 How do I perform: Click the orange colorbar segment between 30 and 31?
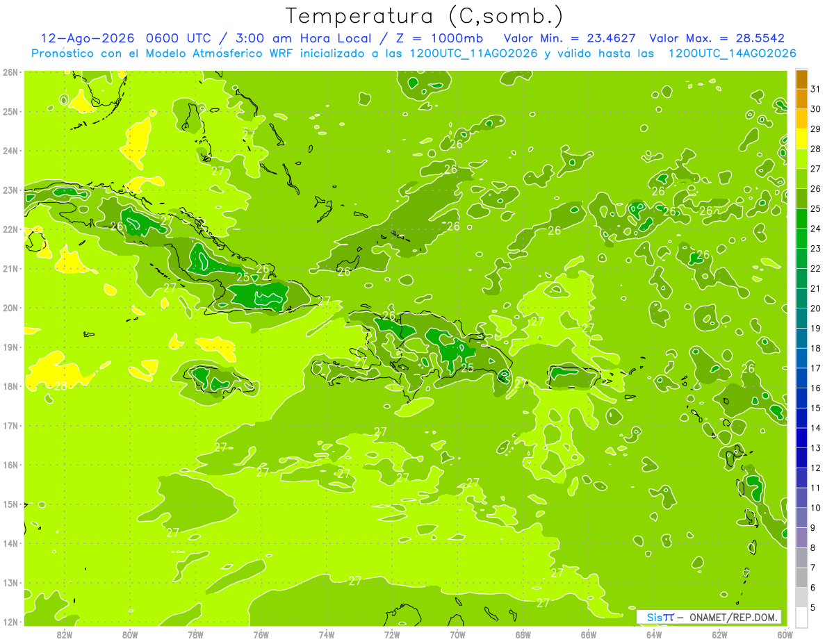click(x=801, y=99)
